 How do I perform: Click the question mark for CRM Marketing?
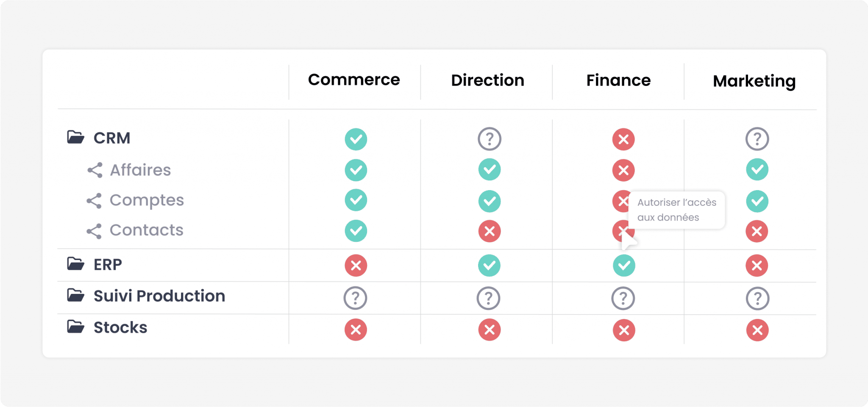tap(757, 139)
